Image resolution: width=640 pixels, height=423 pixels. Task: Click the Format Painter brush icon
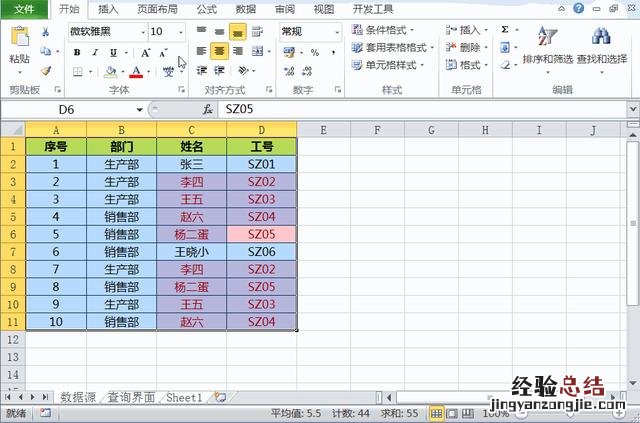click(x=46, y=71)
